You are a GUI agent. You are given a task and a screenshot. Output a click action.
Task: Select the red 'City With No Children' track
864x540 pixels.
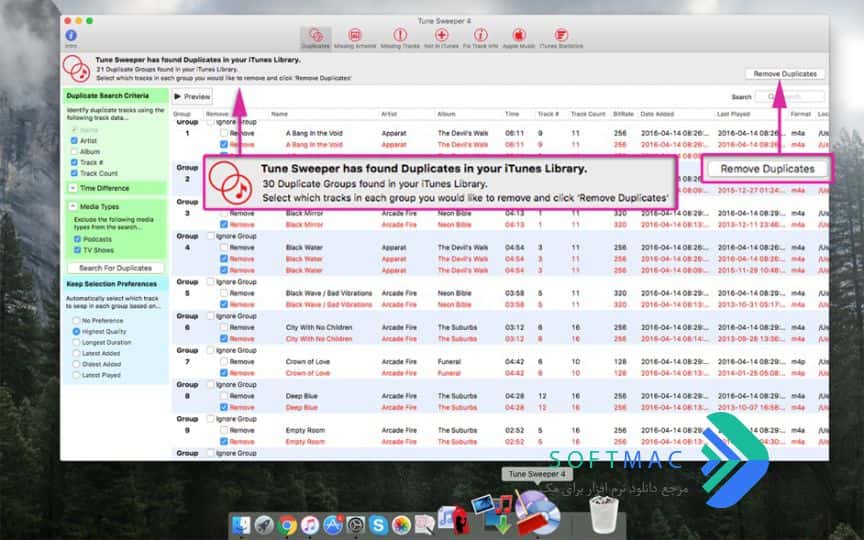click(319, 339)
